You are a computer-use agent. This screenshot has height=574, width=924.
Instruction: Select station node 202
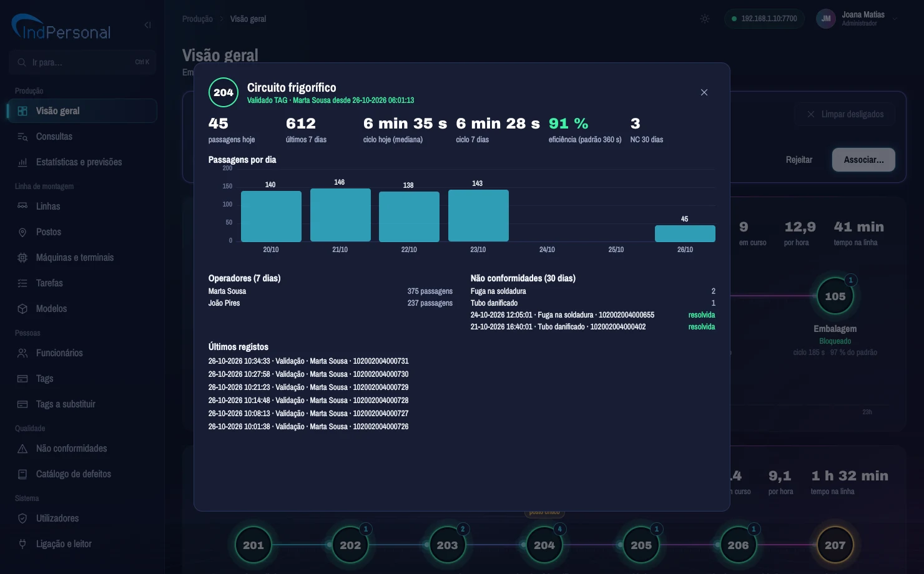[350, 545]
